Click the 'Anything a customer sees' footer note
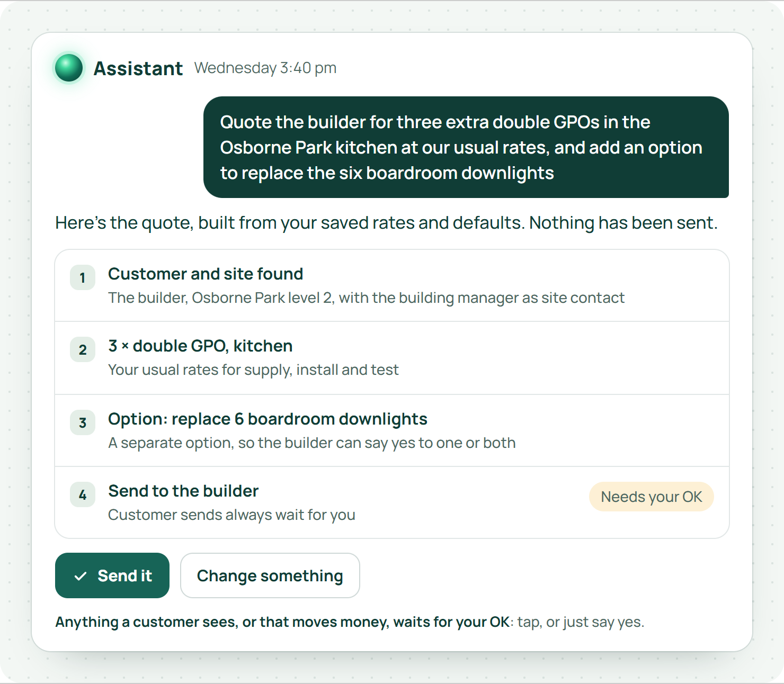The image size is (784, 684). coord(350,622)
